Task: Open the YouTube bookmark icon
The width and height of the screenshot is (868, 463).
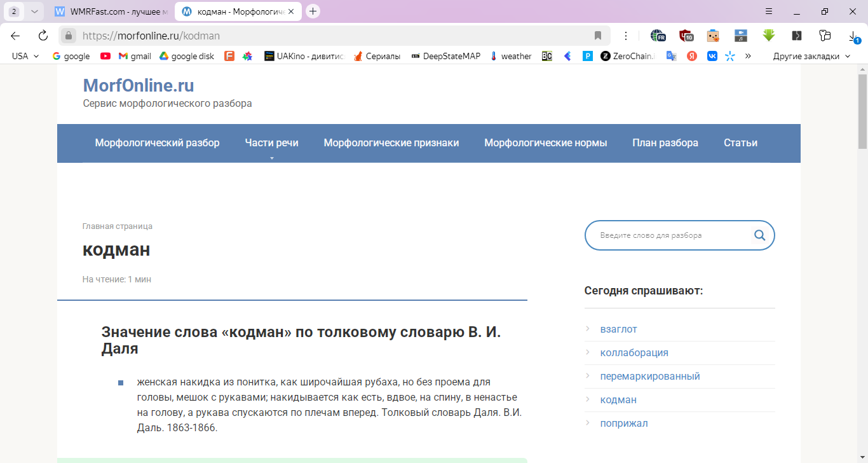Action: pyautogui.click(x=105, y=56)
